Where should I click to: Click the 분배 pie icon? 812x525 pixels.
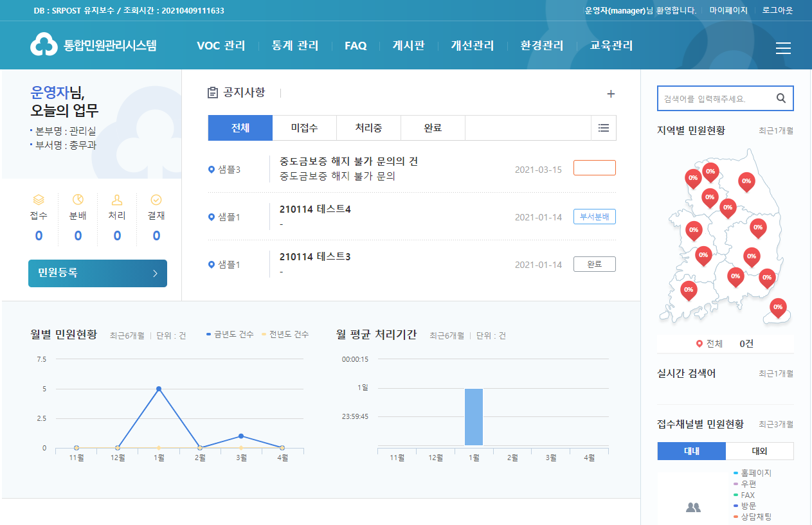point(78,200)
